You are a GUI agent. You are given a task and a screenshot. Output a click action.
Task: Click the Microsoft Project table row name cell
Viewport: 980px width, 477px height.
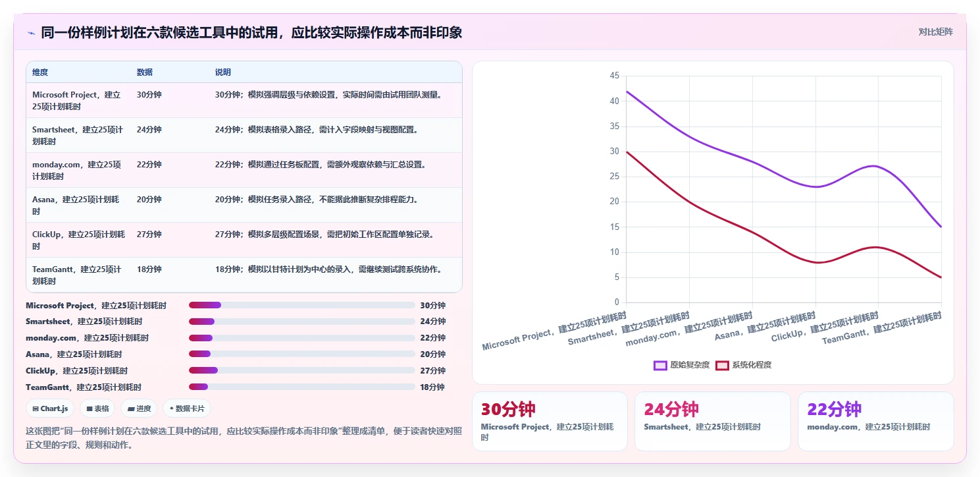coord(78,100)
